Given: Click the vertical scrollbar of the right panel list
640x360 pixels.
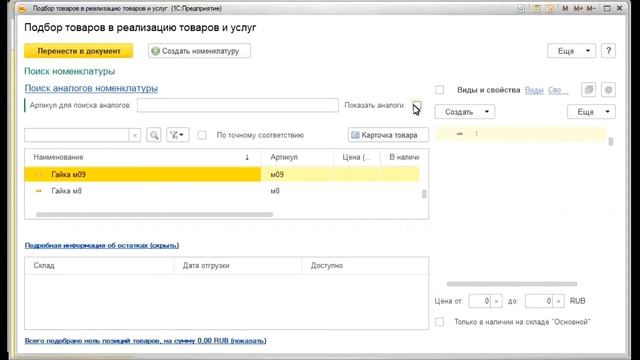Looking at the screenshot, I should click(611, 141).
